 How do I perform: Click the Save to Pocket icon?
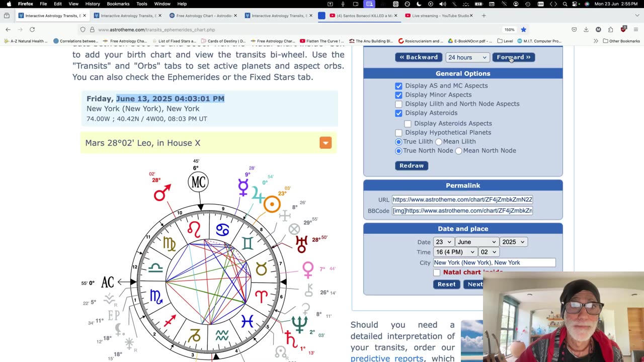(574, 30)
